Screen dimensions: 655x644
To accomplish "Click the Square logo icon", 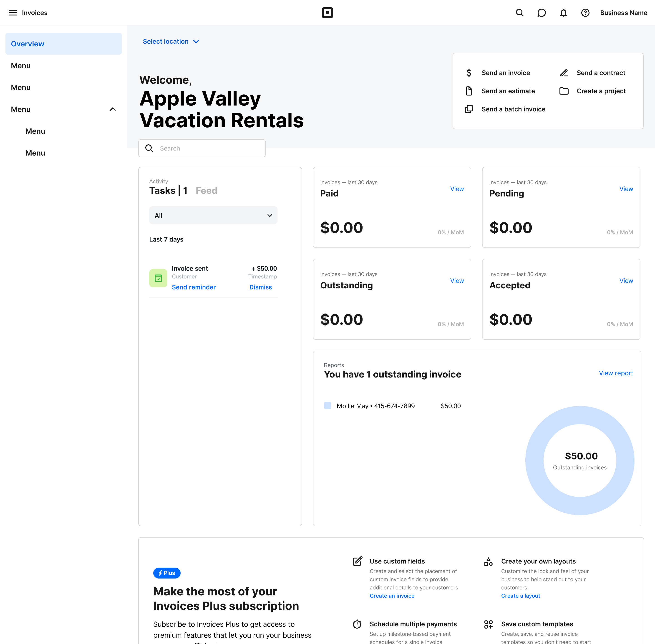I will click(x=327, y=13).
